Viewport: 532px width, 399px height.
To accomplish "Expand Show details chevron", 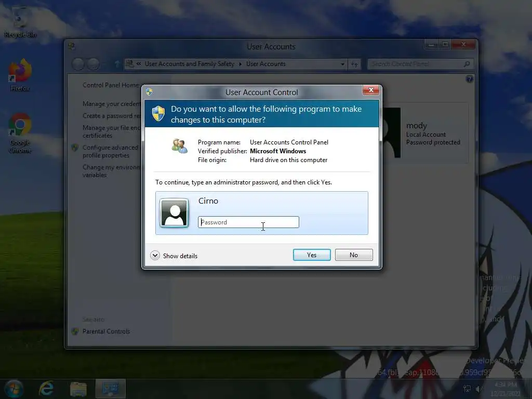I will 155,256.
